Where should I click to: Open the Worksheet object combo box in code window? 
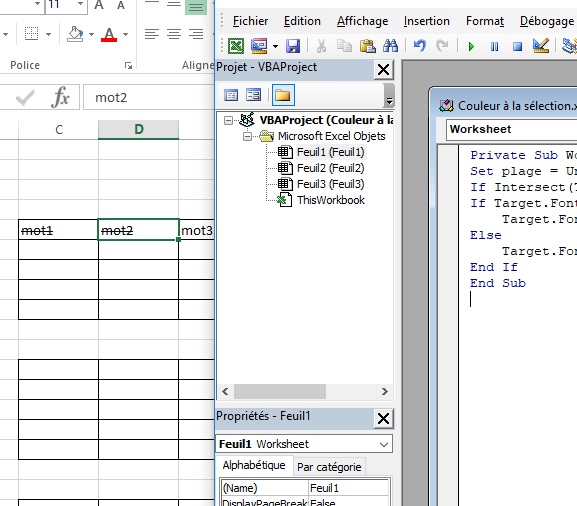tap(511, 130)
